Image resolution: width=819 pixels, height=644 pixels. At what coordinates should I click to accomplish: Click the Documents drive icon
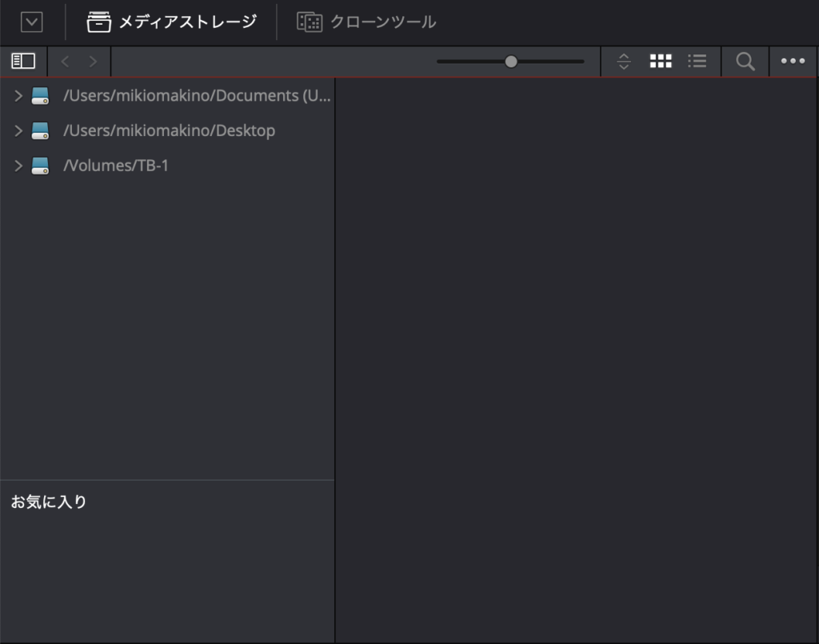click(40, 96)
